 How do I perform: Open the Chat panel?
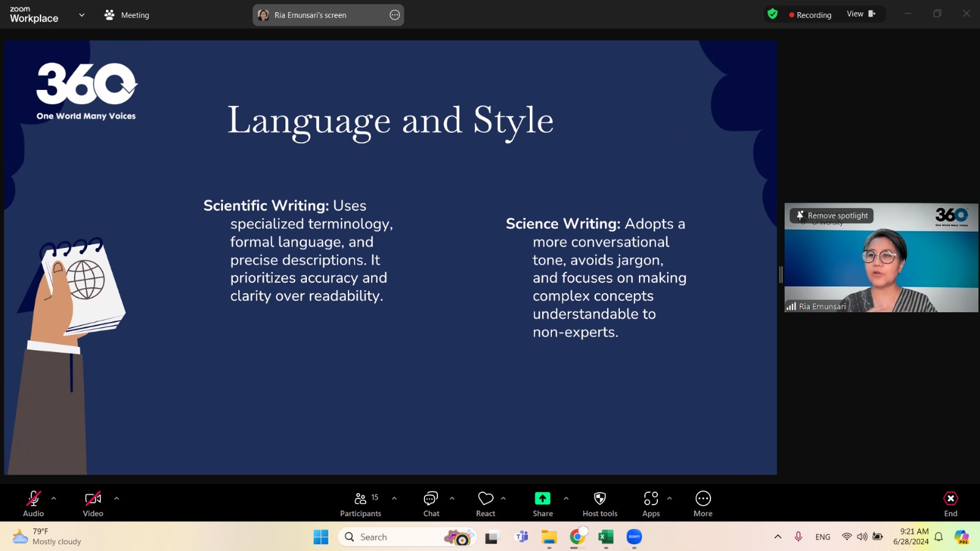(431, 504)
